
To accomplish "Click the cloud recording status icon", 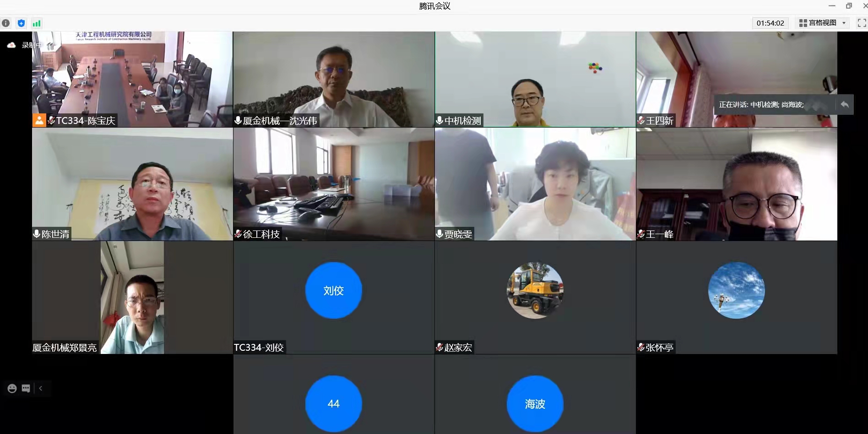I will click(x=11, y=45).
